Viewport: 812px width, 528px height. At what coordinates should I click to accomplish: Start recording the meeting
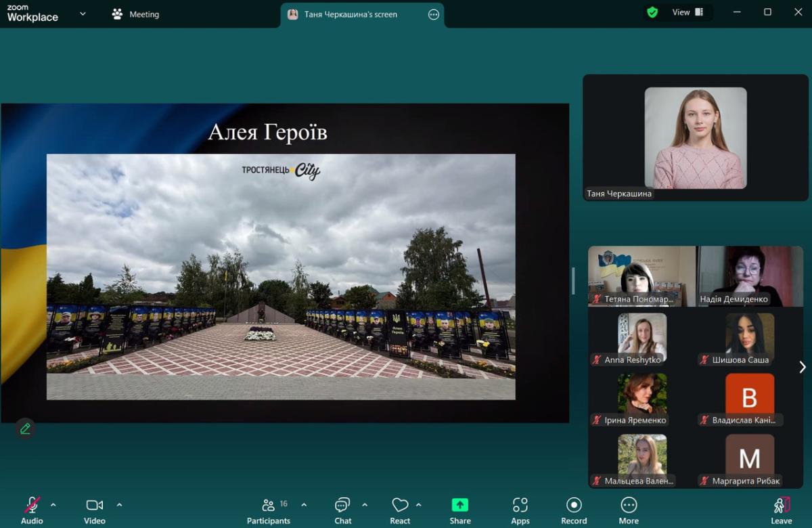tap(574, 510)
